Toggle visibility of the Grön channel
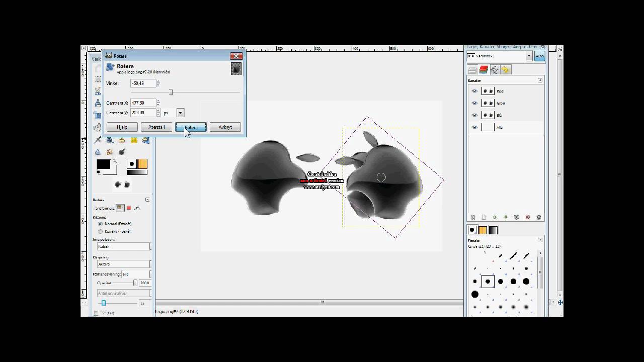644x362 pixels. pyautogui.click(x=474, y=103)
